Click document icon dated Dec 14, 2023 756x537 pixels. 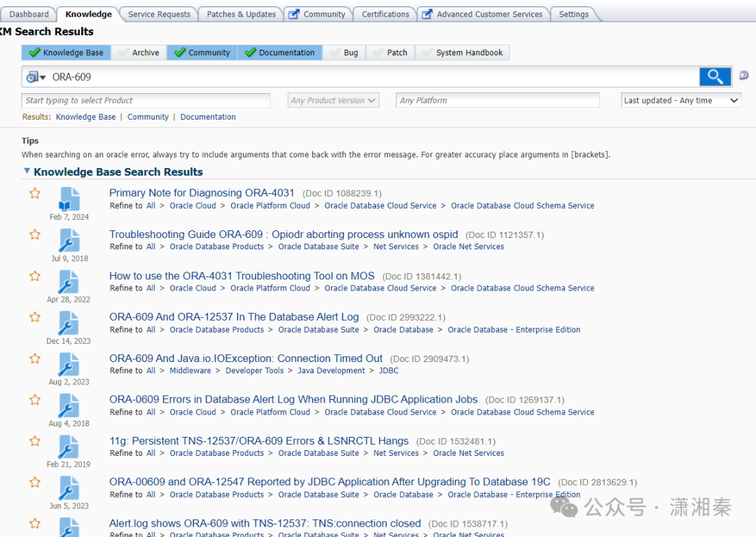point(69,323)
